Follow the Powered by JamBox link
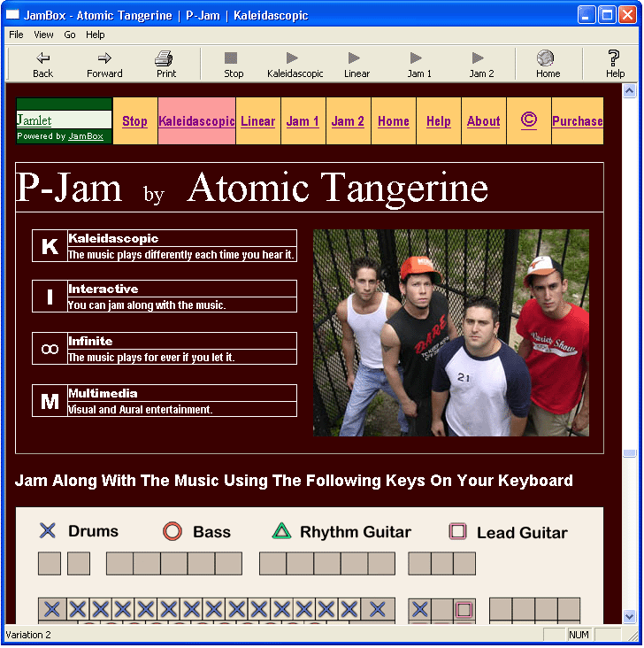Image resolution: width=644 pixels, height=648 pixels. (86, 136)
